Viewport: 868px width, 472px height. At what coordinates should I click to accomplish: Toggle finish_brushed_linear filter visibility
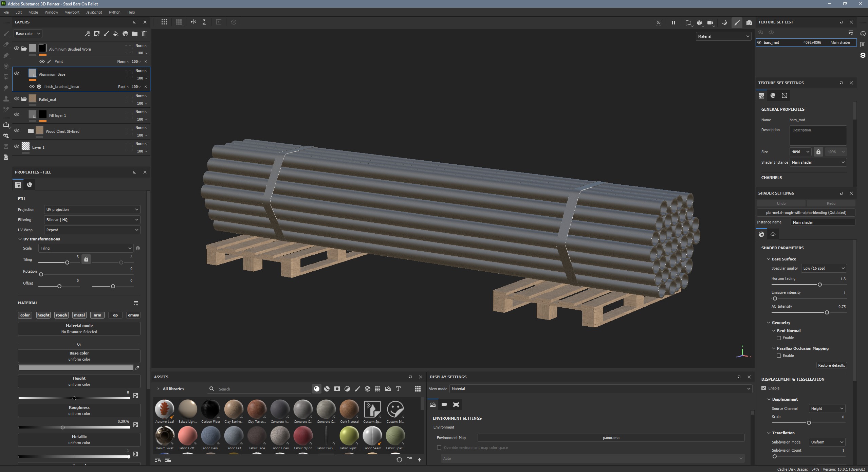point(32,87)
